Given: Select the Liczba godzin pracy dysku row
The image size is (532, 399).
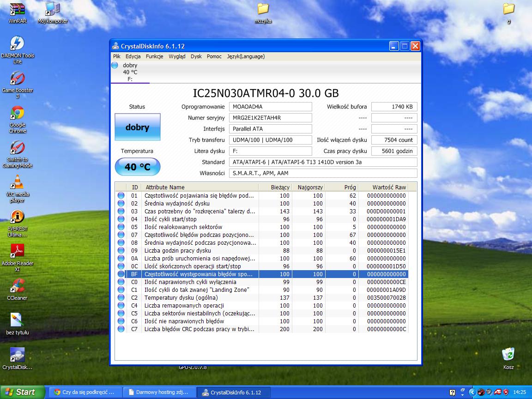Looking at the screenshot, I should (x=261, y=251).
